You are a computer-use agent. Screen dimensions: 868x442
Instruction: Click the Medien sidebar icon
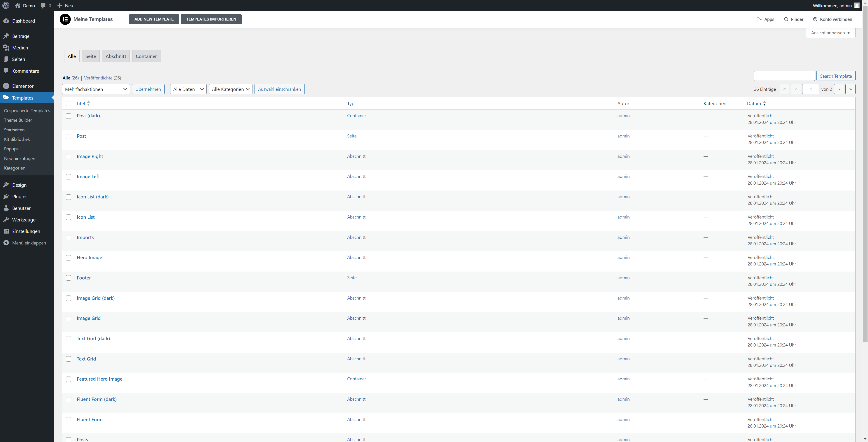6,47
